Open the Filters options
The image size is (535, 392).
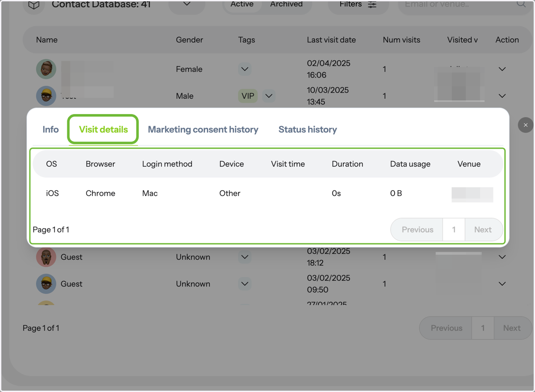click(x=358, y=4)
